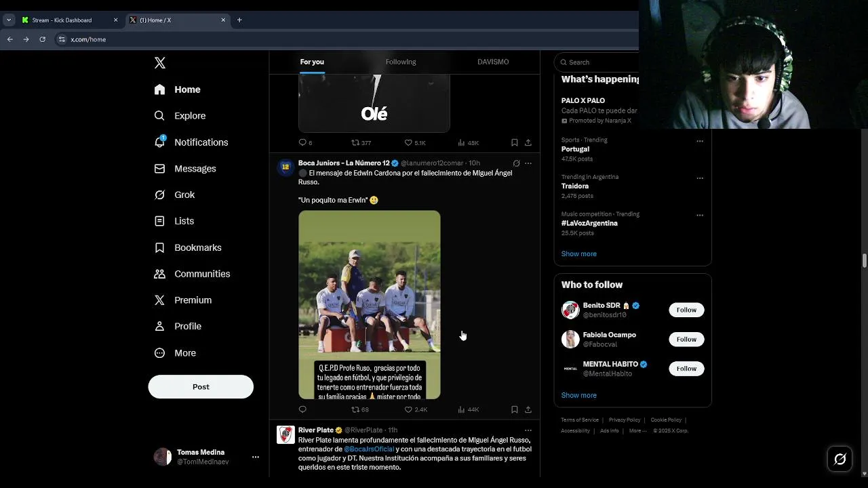
Task: Open the River Plate post more options
Action: [528, 430]
